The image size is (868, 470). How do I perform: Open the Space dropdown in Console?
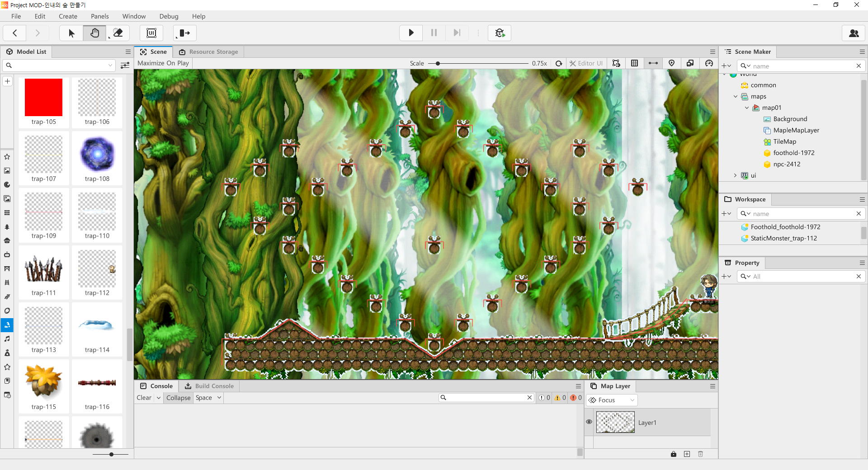[209, 398]
